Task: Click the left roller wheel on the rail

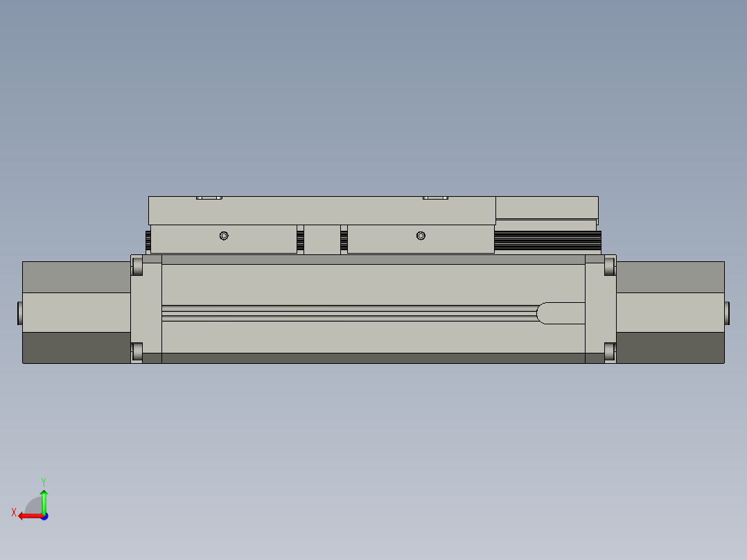Action: click(x=138, y=267)
